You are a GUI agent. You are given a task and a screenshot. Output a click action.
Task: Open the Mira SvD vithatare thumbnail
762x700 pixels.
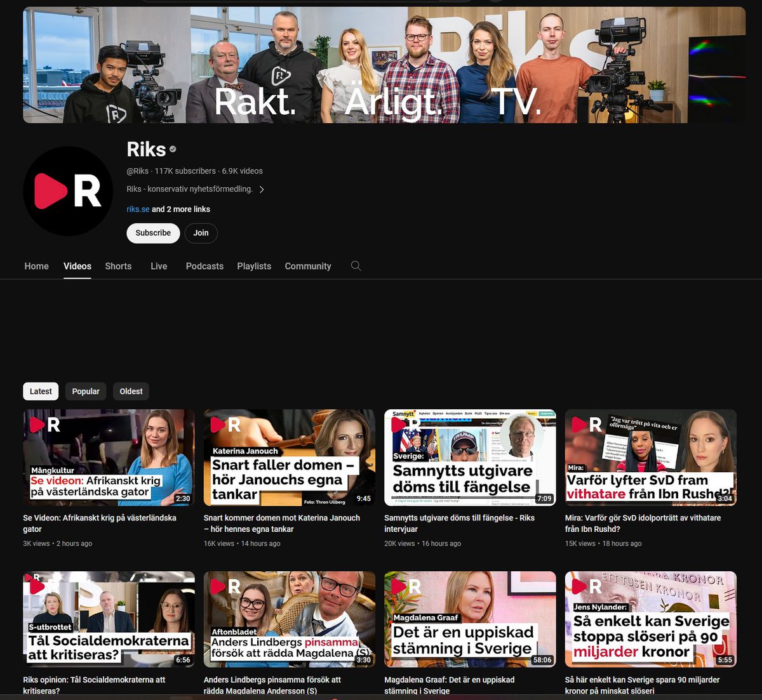tap(651, 458)
